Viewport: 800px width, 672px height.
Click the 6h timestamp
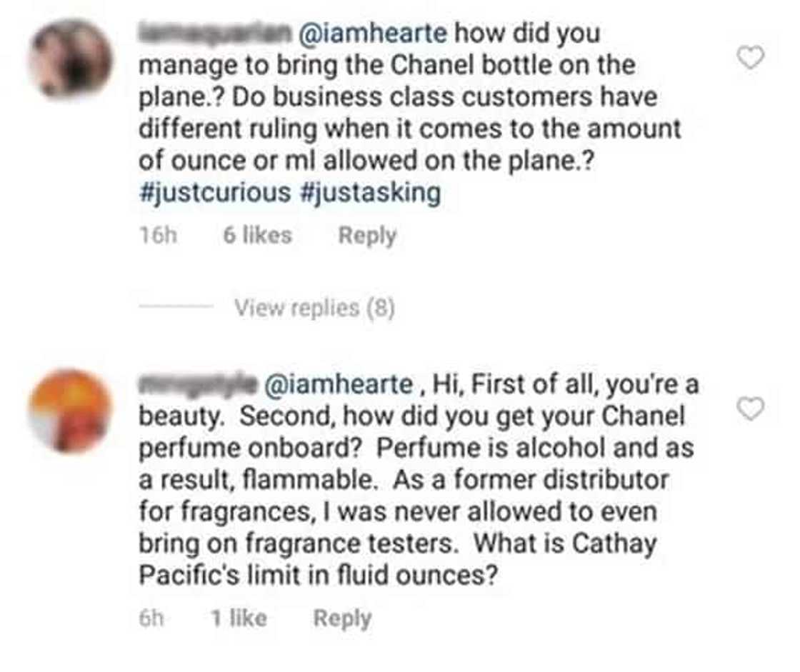[x=151, y=618]
